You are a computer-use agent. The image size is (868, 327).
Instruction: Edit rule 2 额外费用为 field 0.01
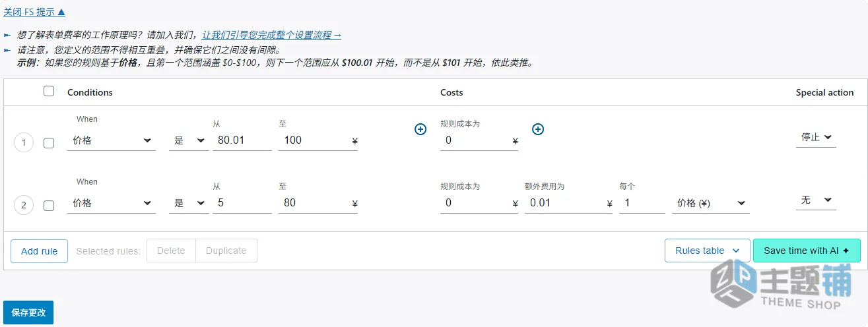point(568,203)
